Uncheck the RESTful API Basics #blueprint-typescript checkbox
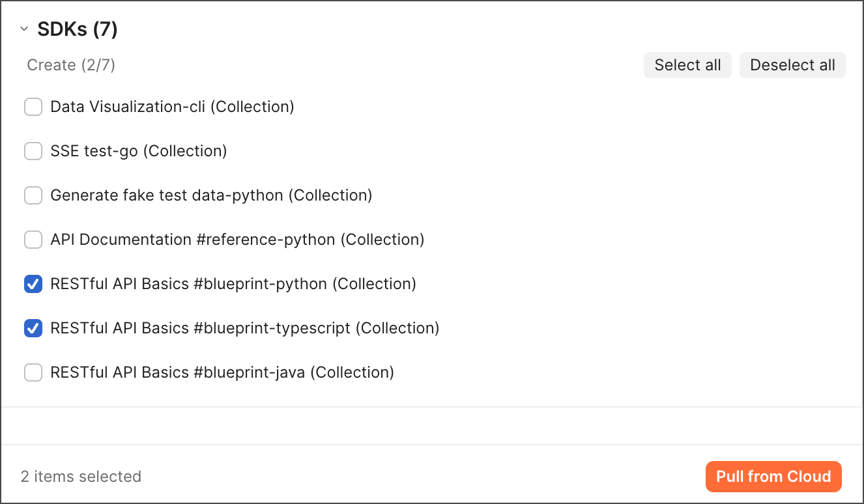The image size is (864, 504). [33, 328]
